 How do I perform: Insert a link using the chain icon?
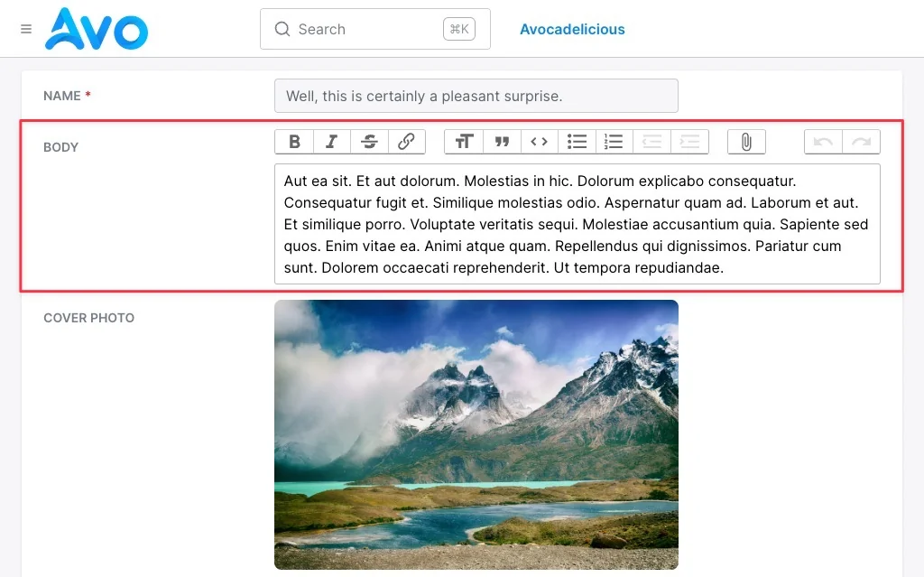tap(407, 142)
